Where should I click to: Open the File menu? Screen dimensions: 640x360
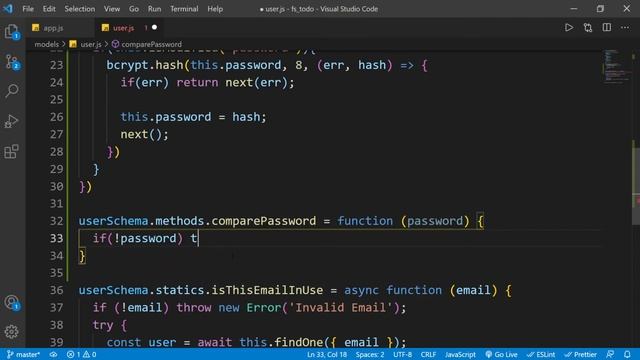tap(28, 9)
